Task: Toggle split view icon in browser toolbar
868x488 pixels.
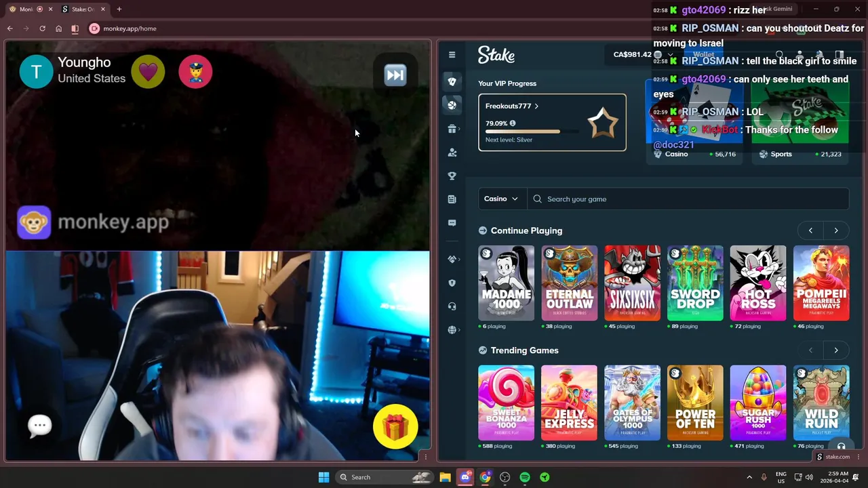Action: 75,28
